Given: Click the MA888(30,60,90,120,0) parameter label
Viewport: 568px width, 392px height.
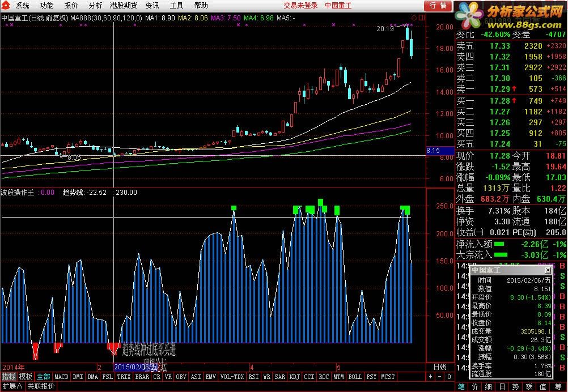Looking at the screenshot, I should pos(106,18).
